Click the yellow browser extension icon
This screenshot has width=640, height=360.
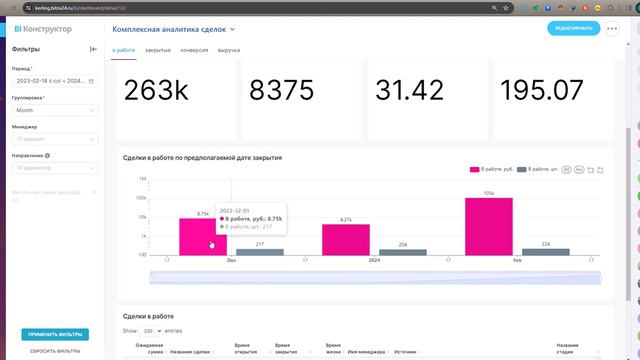tap(598, 8)
